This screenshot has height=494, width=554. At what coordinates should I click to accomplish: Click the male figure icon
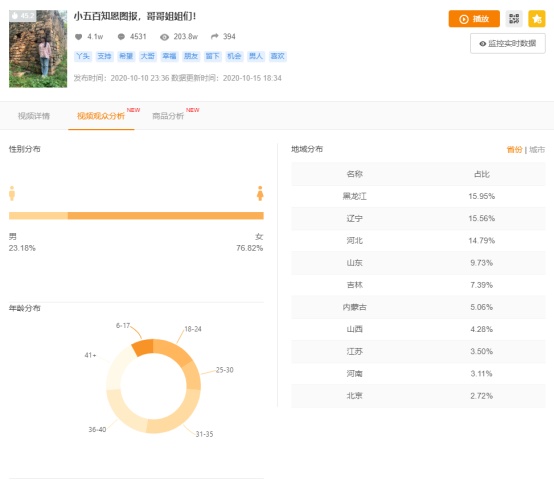pos(12,193)
